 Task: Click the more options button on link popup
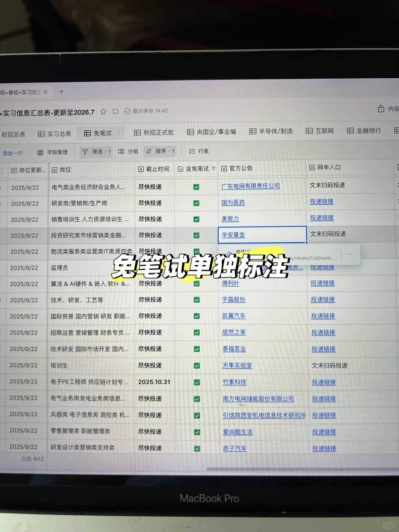point(349,254)
